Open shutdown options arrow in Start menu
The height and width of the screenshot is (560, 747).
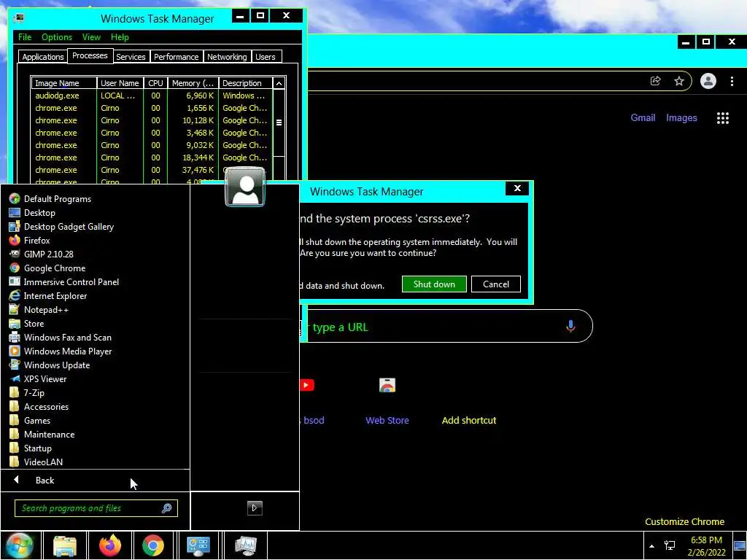[x=255, y=507]
